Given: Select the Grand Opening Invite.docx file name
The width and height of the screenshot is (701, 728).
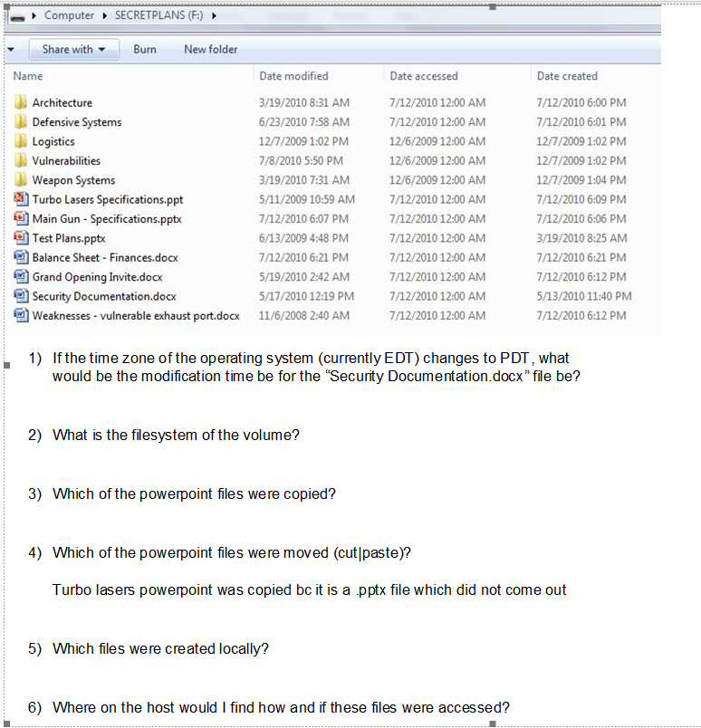Looking at the screenshot, I should coord(98,277).
